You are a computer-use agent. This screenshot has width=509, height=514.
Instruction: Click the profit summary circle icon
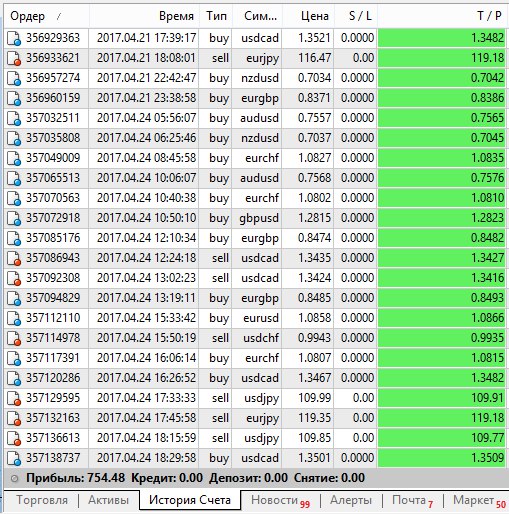pos(14,479)
